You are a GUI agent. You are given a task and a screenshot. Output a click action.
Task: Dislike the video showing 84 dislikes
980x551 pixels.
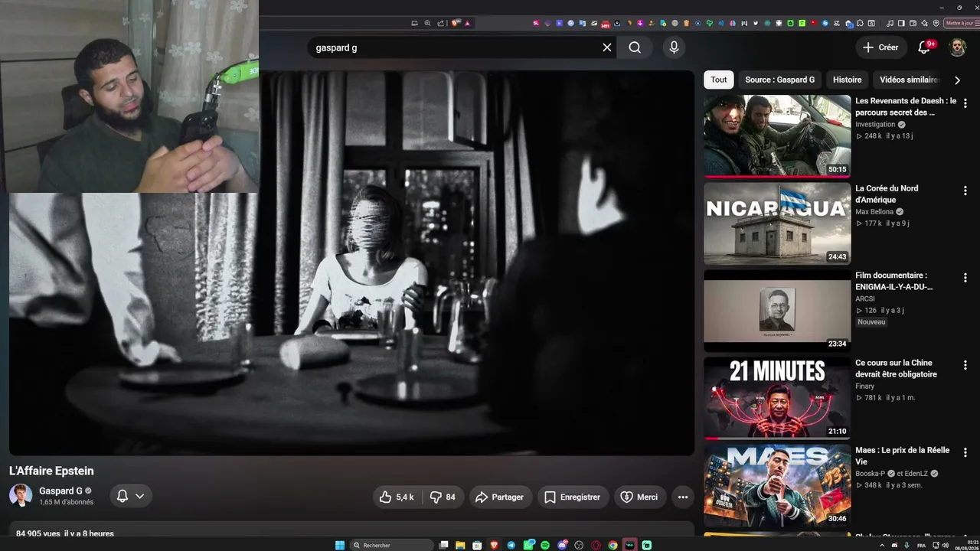pyautogui.click(x=443, y=497)
